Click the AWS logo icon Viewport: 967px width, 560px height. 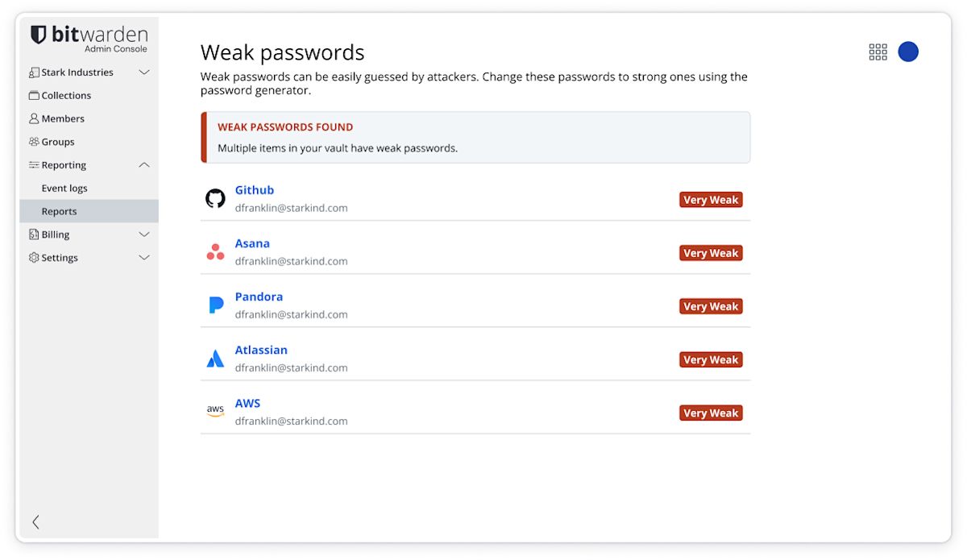pos(215,411)
